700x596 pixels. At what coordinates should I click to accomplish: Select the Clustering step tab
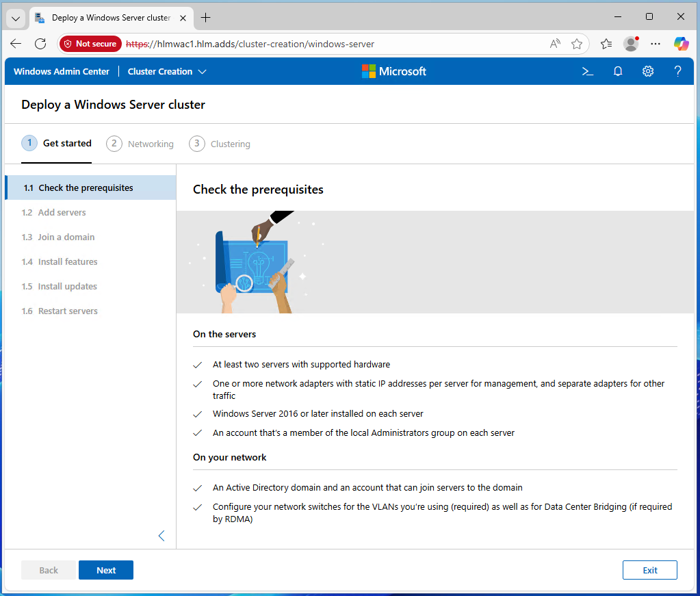click(220, 144)
